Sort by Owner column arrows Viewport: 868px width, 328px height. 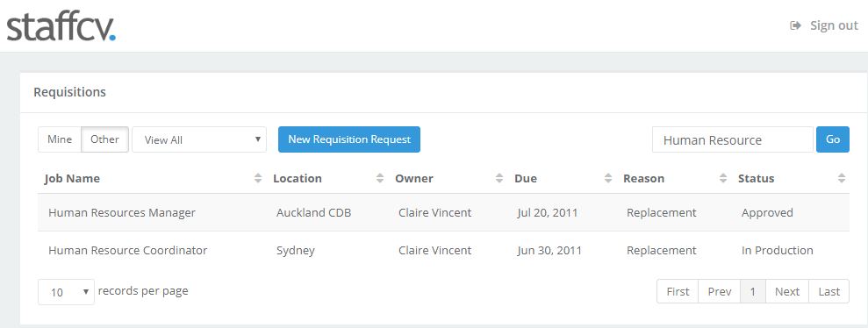(x=499, y=178)
